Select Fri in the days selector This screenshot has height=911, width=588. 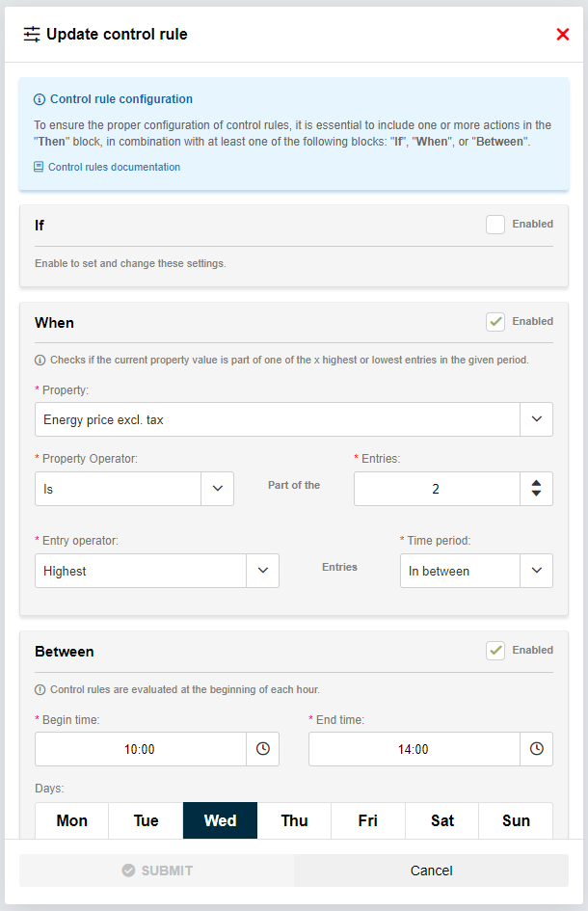367,820
